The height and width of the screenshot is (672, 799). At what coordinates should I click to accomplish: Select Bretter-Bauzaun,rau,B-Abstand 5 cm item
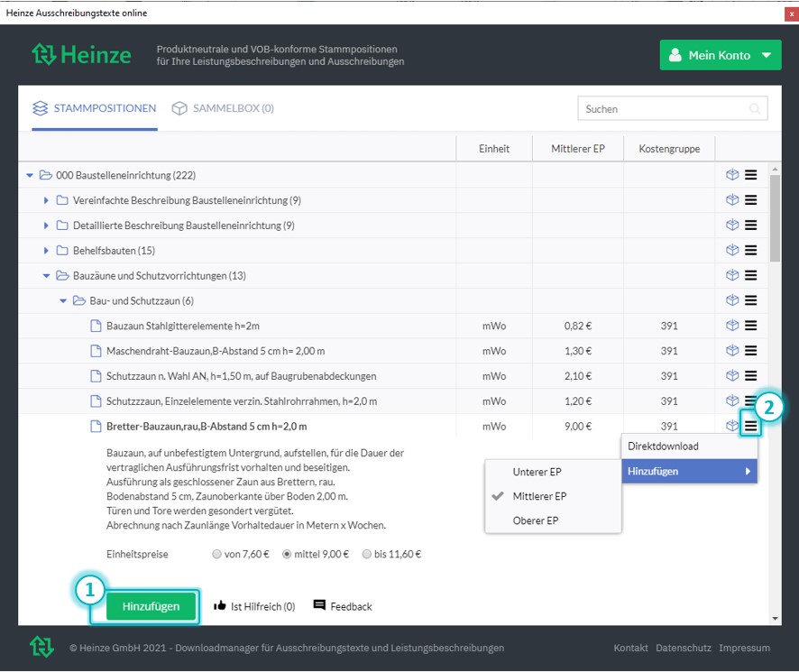(207, 427)
